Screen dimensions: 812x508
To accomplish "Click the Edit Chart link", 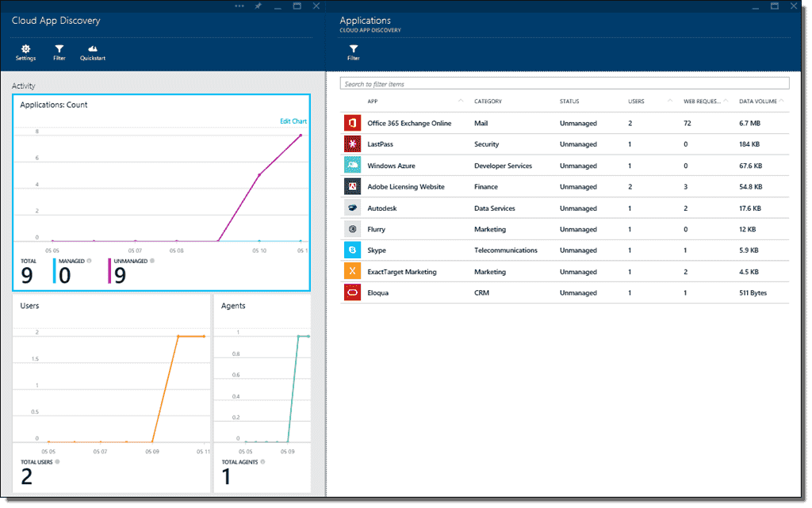I will pyautogui.click(x=293, y=120).
